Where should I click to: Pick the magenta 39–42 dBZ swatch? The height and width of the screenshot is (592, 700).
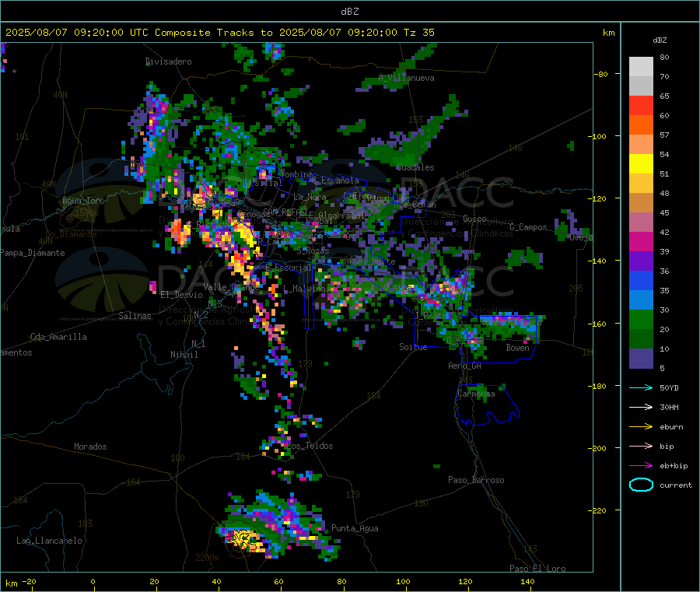(641, 241)
